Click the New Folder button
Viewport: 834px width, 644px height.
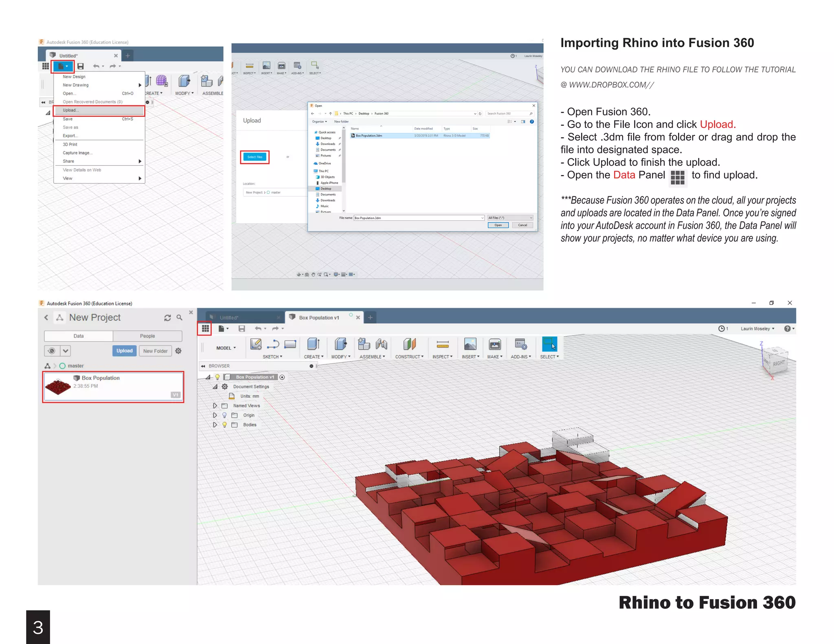click(x=155, y=351)
